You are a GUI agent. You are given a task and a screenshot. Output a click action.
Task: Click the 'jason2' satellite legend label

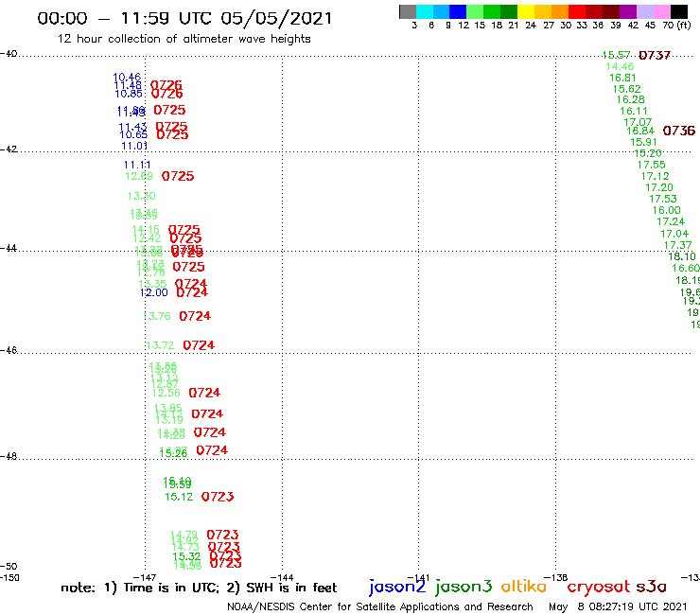397,587
